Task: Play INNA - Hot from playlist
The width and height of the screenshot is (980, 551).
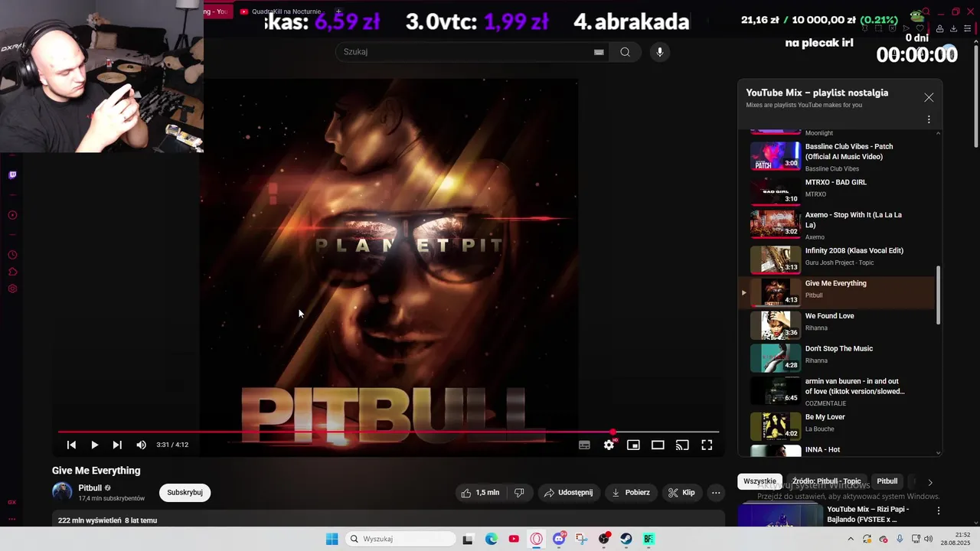Action: 836,450
